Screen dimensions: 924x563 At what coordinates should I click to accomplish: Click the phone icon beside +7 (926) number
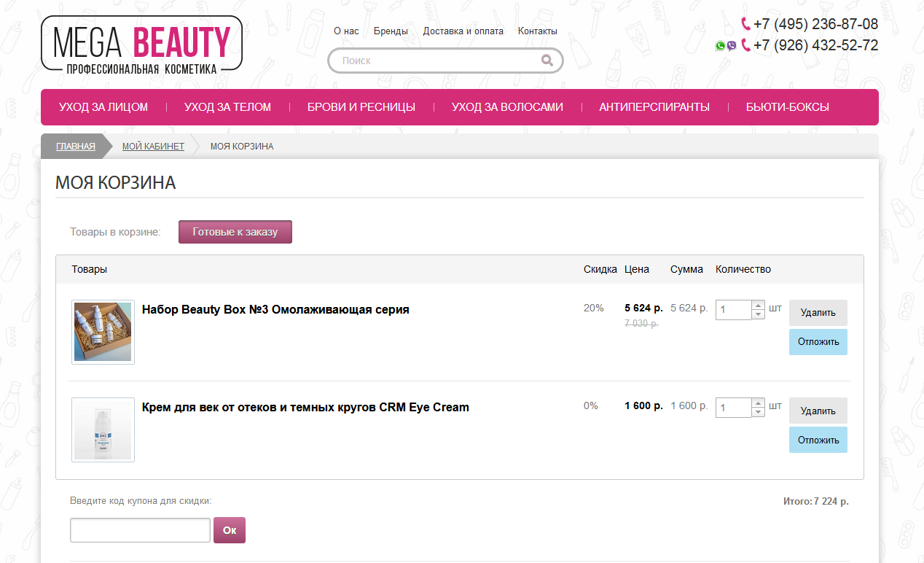745,45
